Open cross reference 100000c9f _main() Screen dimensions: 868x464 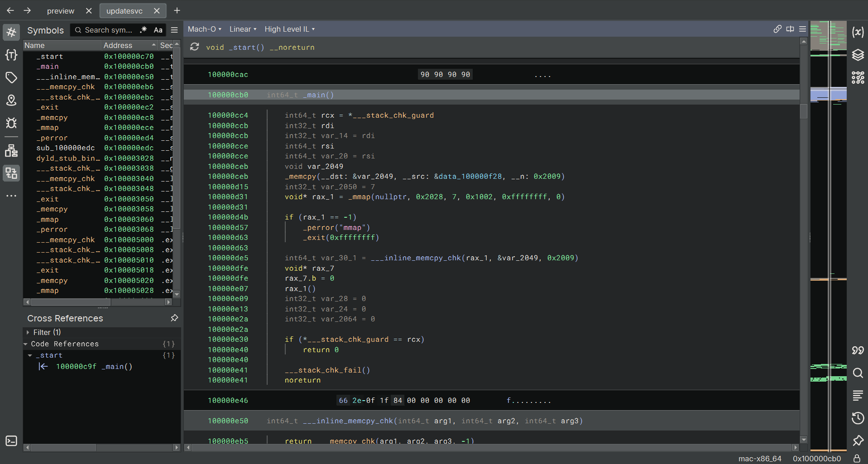click(x=94, y=367)
